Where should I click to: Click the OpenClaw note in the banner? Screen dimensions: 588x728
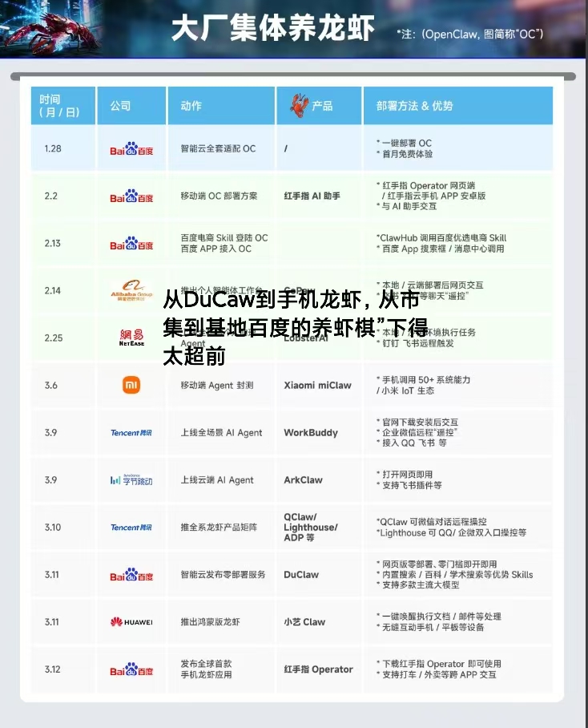tap(469, 34)
